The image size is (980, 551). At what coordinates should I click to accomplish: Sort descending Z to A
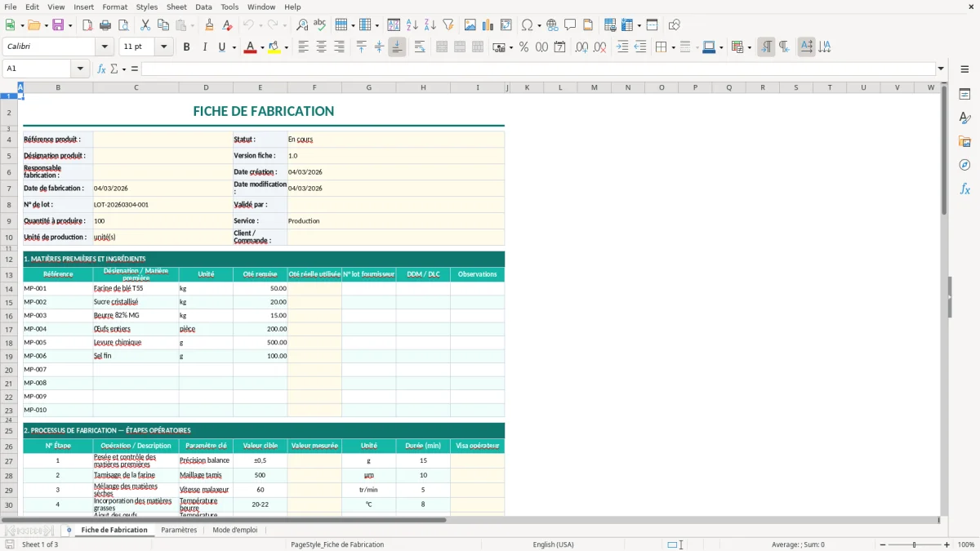[430, 25]
